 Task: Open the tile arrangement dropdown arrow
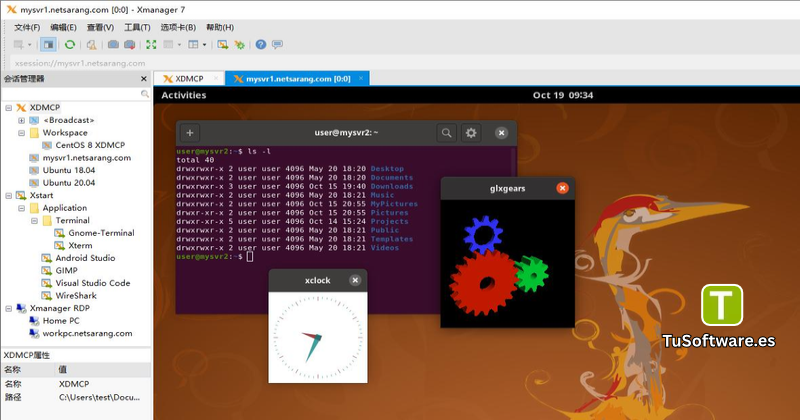[x=179, y=45]
